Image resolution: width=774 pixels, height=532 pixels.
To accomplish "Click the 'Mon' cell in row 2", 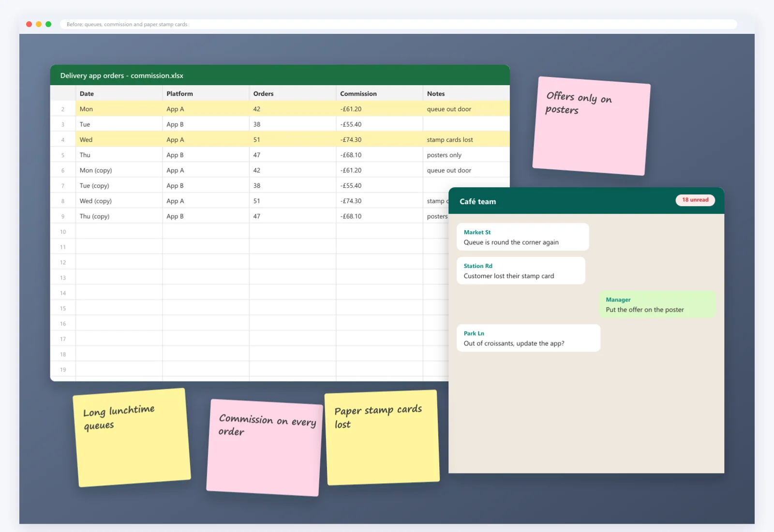I will (119, 109).
